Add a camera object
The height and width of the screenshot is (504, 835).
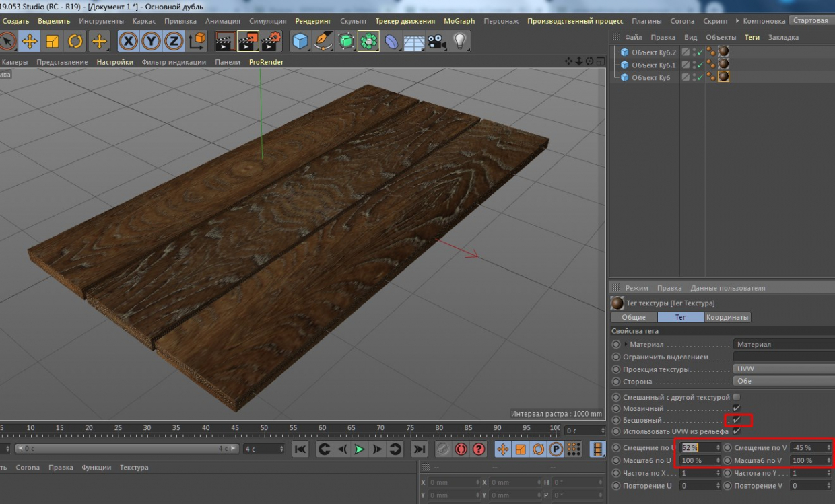(437, 42)
